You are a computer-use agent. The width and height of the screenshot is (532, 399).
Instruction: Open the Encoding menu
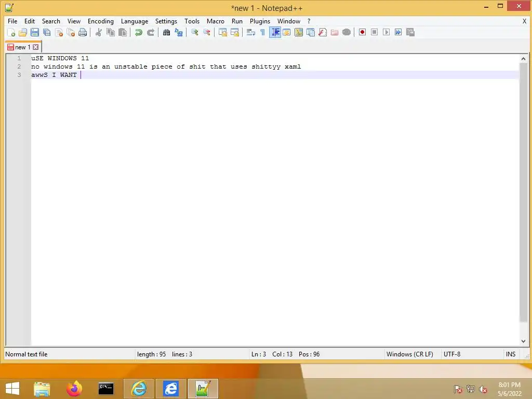point(101,21)
